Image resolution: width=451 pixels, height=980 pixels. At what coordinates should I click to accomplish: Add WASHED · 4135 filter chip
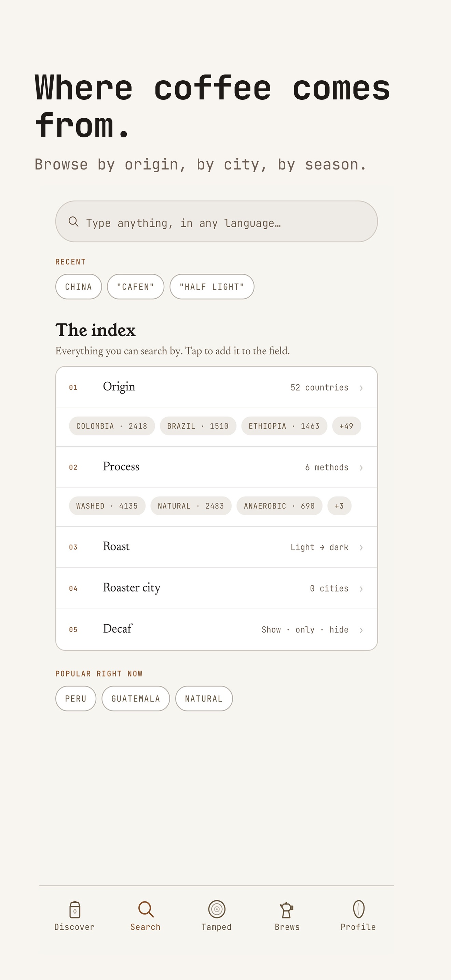coord(107,506)
